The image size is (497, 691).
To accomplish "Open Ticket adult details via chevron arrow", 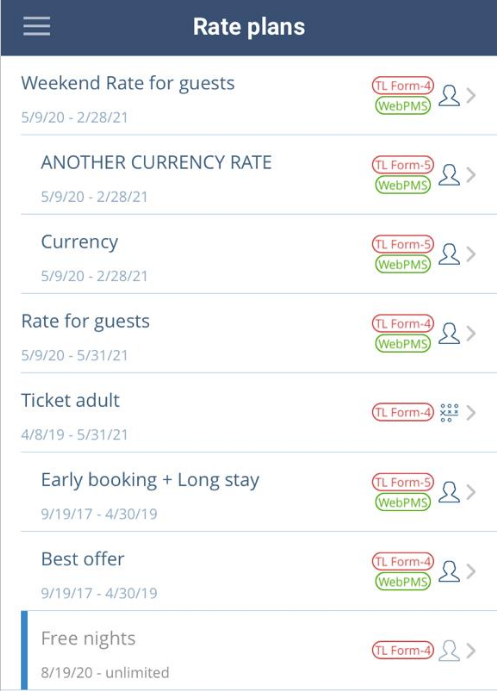I will tap(471, 413).
